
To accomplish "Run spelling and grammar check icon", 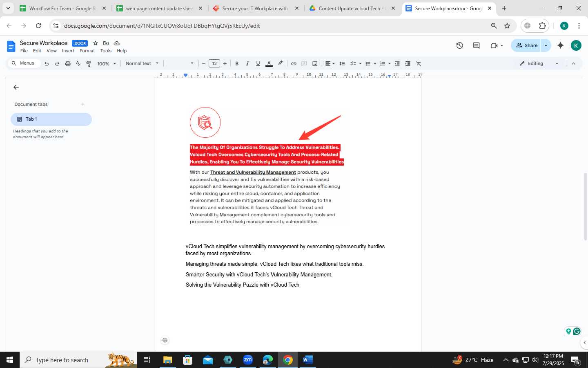I will 78,63.
